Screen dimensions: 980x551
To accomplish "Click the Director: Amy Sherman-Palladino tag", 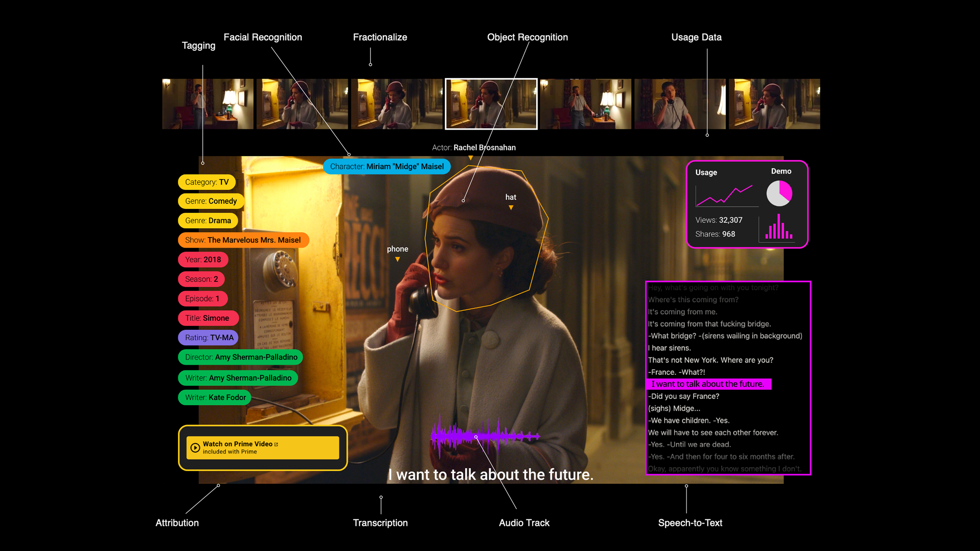I will coord(241,357).
